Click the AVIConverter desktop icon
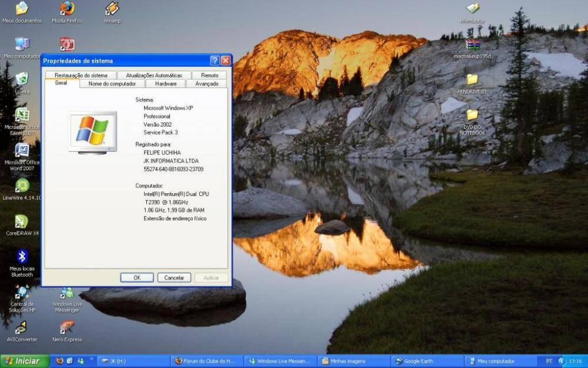The image size is (588, 368). pyautogui.click(x=22, y=331)
